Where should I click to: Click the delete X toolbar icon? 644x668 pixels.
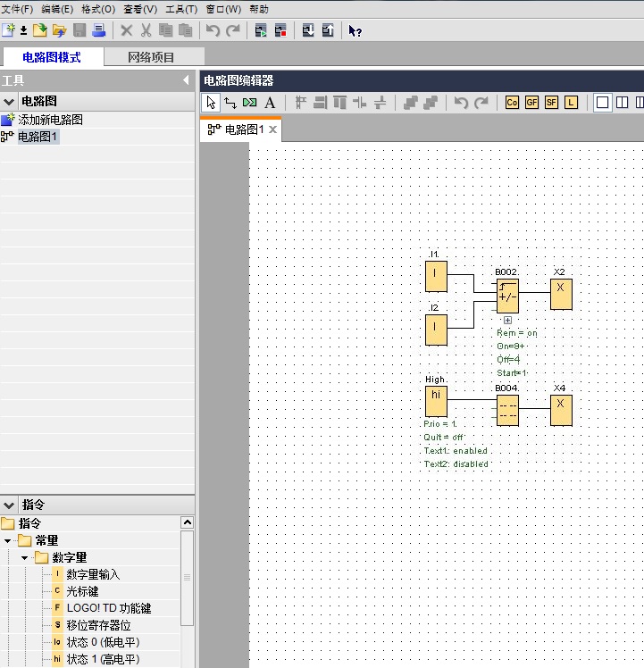[x=127, y=30]
